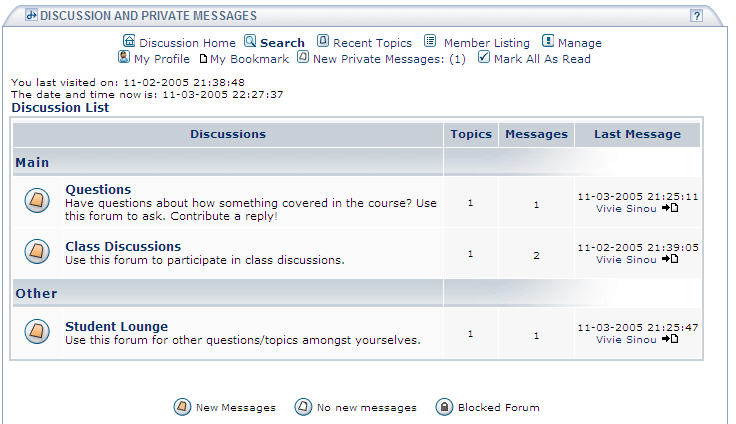Image resolution: width=736 pixels, height=424 pixels.
Task: Open the help question mark icon
Action: coord(697,15)
